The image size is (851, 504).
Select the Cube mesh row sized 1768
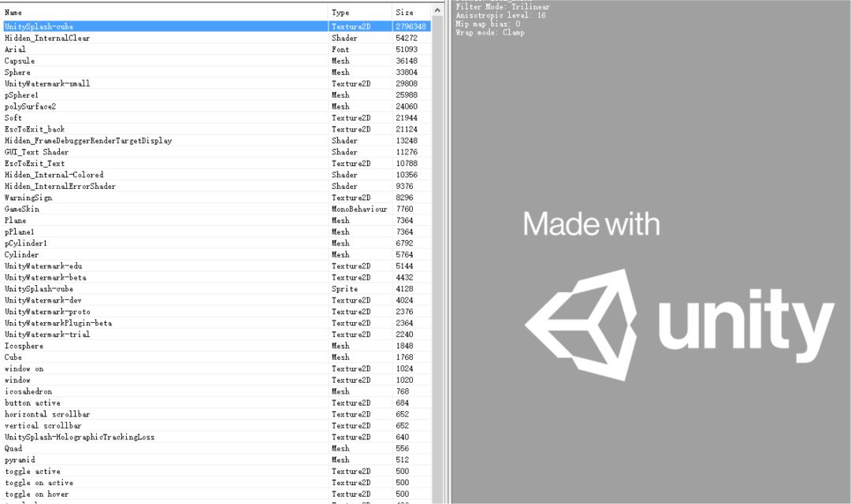click(217, 357)
